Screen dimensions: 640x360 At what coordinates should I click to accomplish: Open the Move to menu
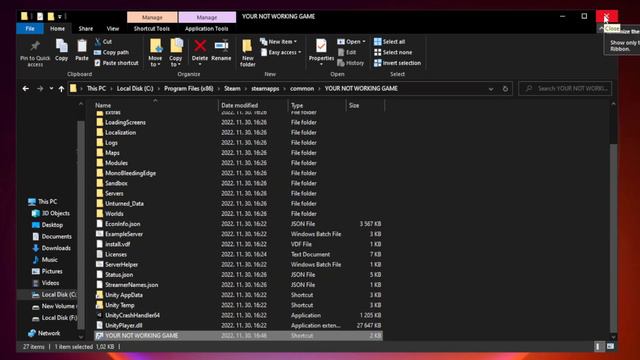click(156, 52)
